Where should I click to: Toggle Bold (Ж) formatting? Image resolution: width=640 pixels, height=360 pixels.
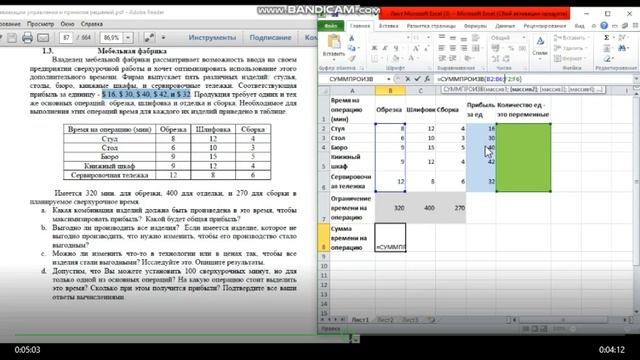point(374,48)
